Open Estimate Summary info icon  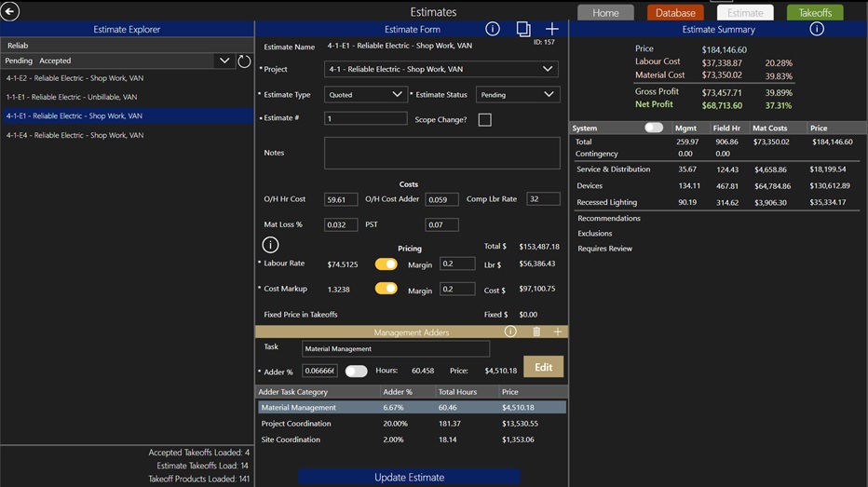click(x=817, y=30)
